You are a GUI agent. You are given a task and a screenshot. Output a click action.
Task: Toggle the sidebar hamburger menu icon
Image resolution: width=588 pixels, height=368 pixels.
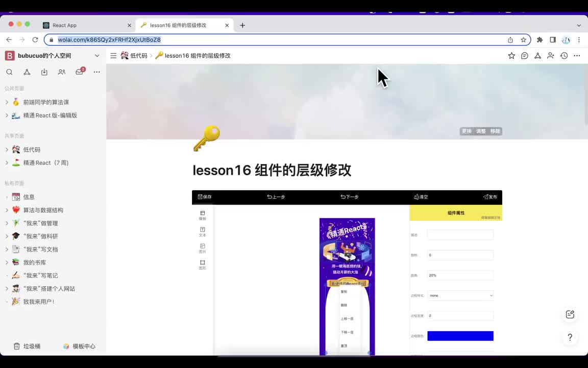click(x=113, y=56)
